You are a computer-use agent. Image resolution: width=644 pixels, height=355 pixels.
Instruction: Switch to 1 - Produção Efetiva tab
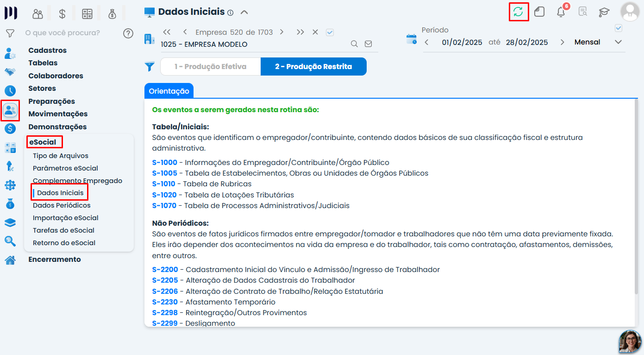point(211,66)
